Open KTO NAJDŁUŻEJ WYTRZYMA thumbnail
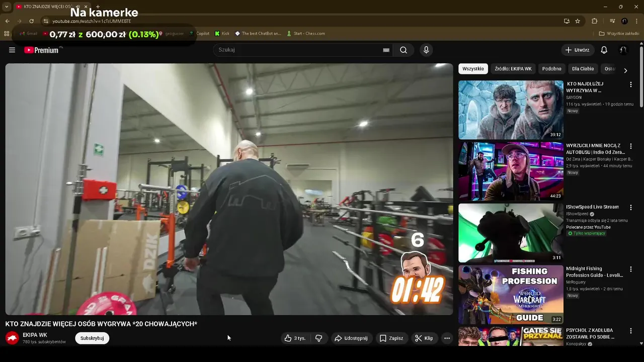This screenshot has width=644, height=362. (511, 110)
